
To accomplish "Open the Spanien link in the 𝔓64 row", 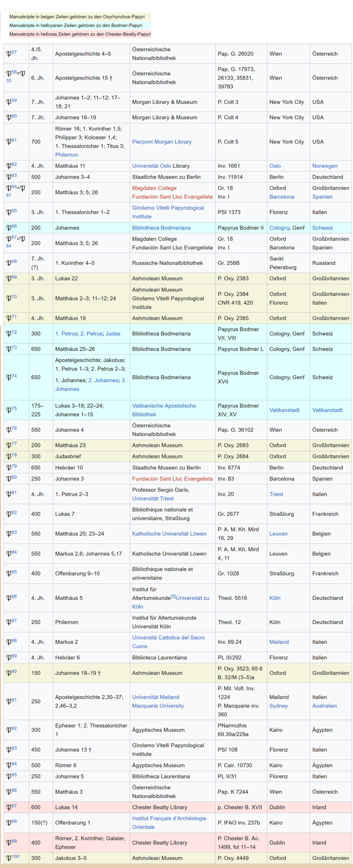I will pyautogui.click(x=322, y=197).
